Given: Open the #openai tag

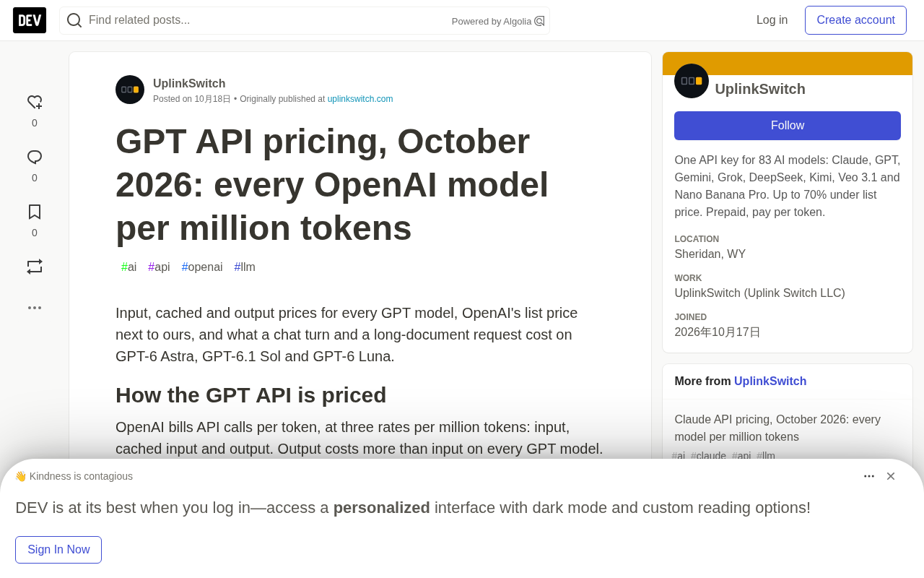Looking at the screenshot, I should [202, 267].
